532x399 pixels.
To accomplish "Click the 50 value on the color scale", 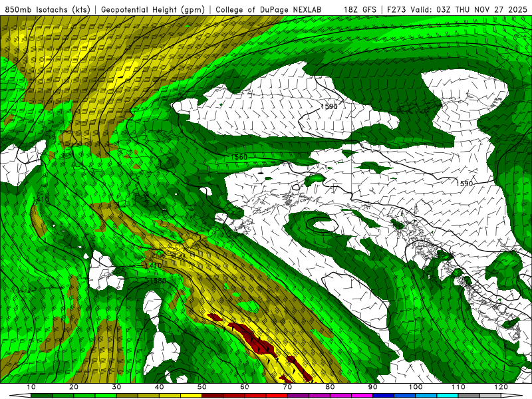I will pos(202,387).
